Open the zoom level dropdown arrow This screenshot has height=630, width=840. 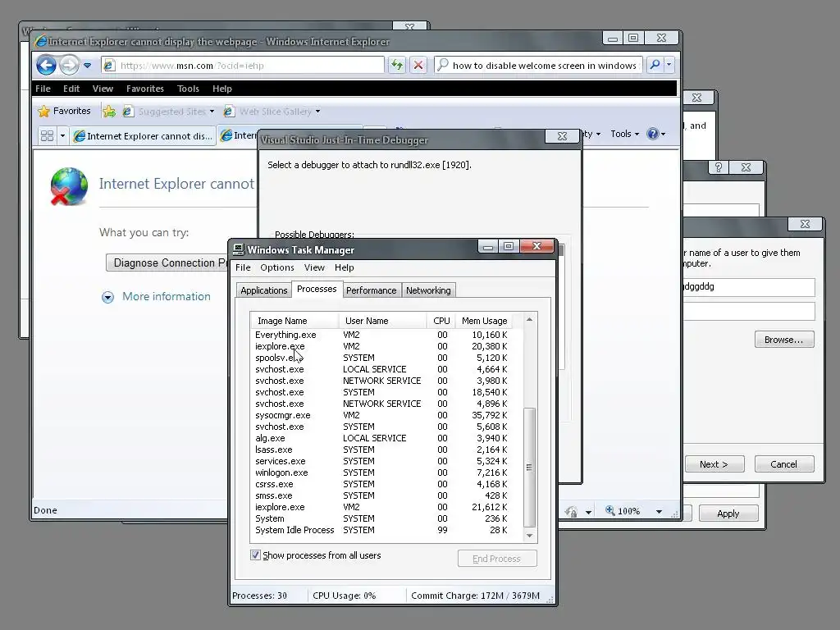point(659,512)
